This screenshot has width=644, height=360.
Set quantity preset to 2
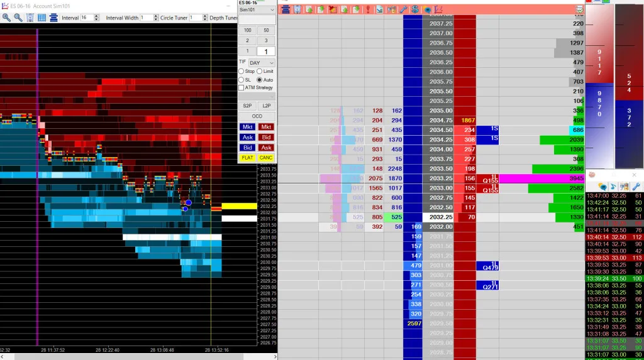(x=247, y=41)
